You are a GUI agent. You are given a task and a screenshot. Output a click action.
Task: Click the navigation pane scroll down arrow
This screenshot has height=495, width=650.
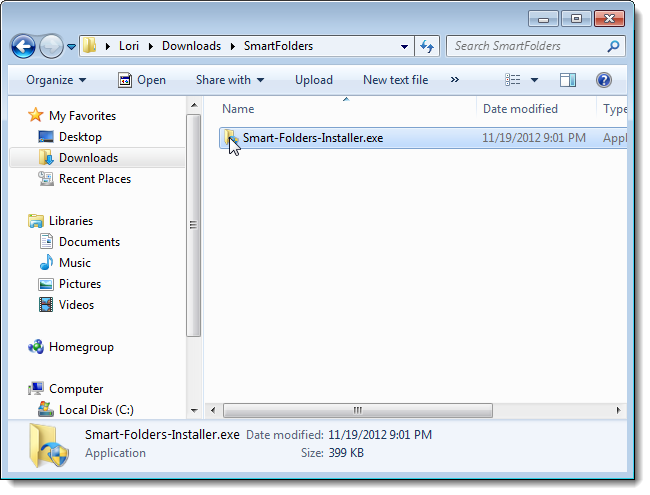click(x=194, y=410)
